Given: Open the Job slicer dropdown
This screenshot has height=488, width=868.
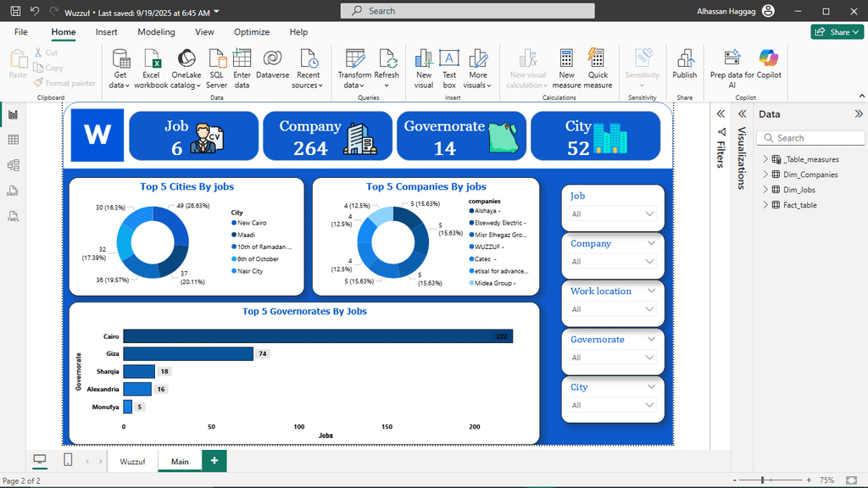Looking at the screenshot, I should point(650,214).
